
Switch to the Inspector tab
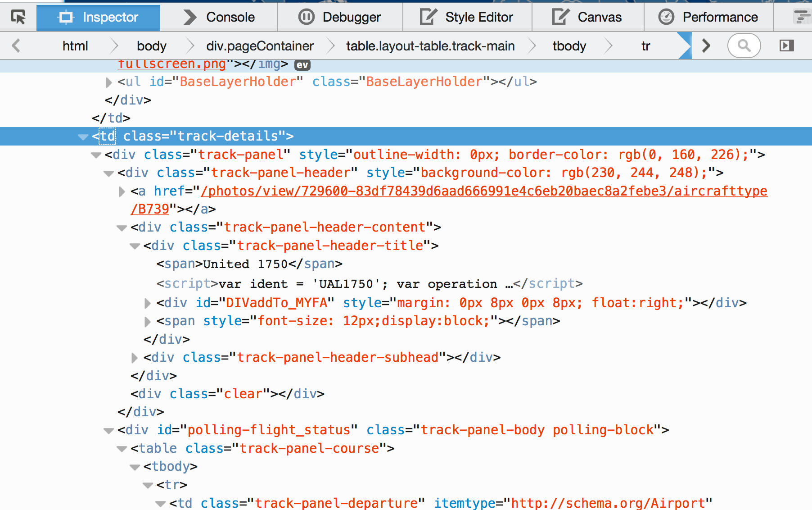pyautogui.click(x=98, y=17)
